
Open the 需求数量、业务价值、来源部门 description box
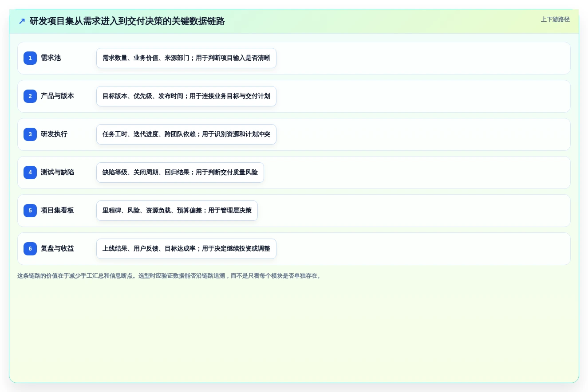[186, 58]
